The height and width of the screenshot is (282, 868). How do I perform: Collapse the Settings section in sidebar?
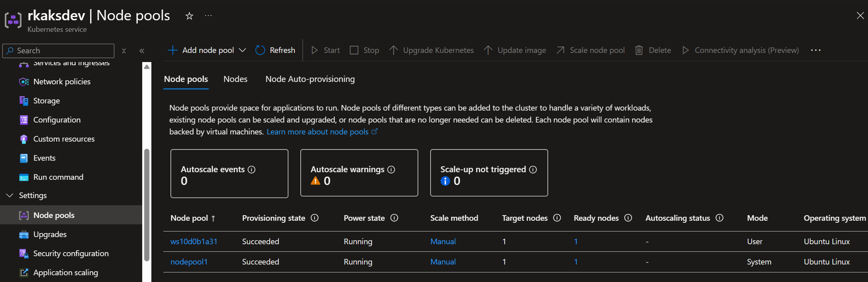pyautogui.click(x=10, y=195)
